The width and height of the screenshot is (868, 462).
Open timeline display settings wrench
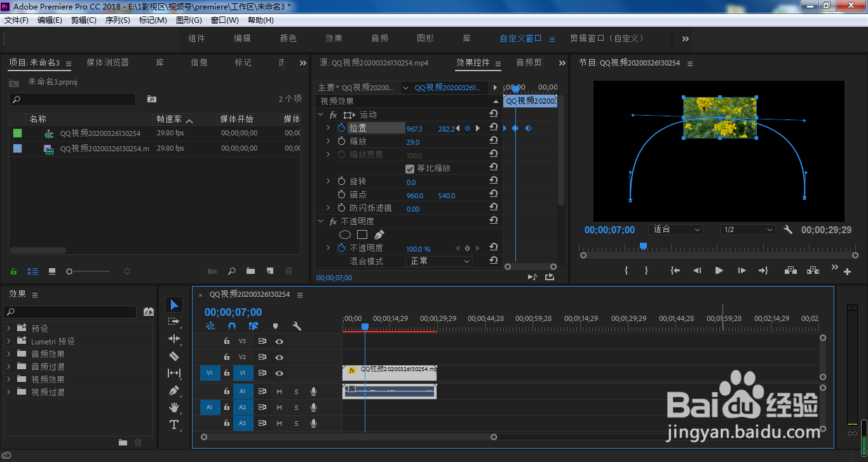297,326
